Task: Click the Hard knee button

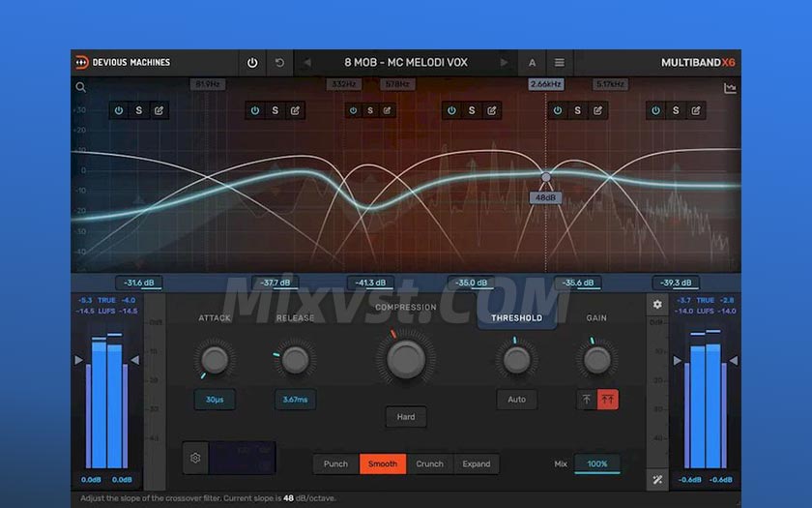Action: tap(406, 417)
